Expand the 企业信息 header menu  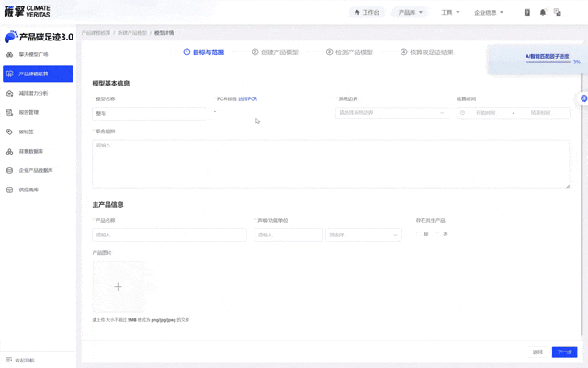pos(489,13)
